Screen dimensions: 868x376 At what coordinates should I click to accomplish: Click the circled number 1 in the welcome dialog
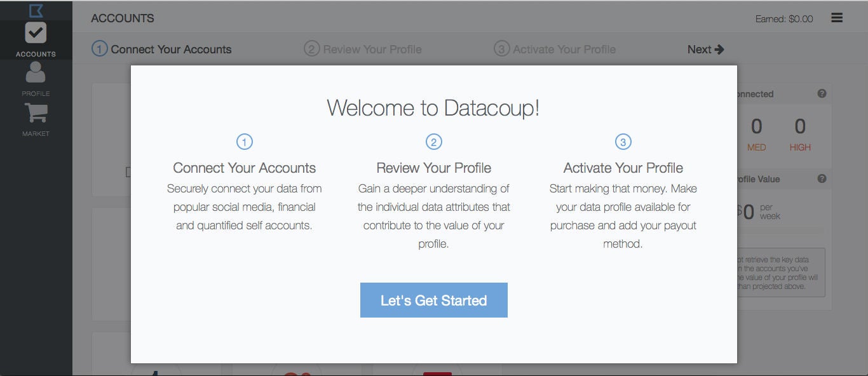(245, 142)
